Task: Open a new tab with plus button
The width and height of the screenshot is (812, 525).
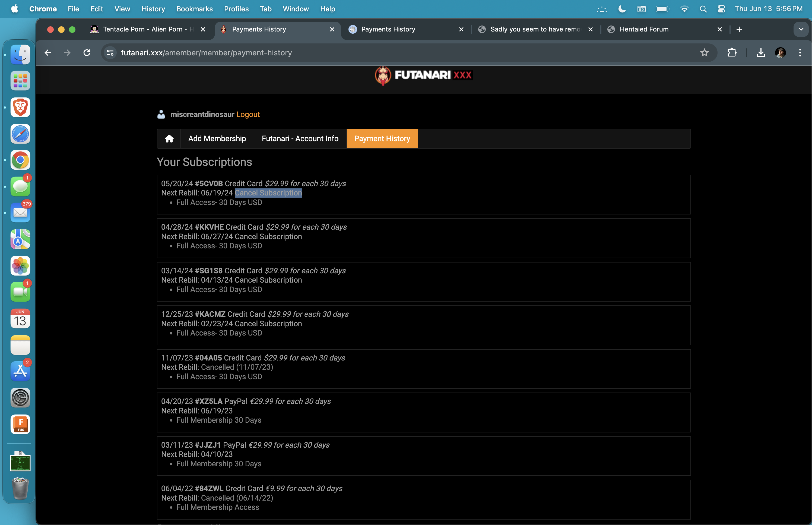Action: [x=739, y=29]
